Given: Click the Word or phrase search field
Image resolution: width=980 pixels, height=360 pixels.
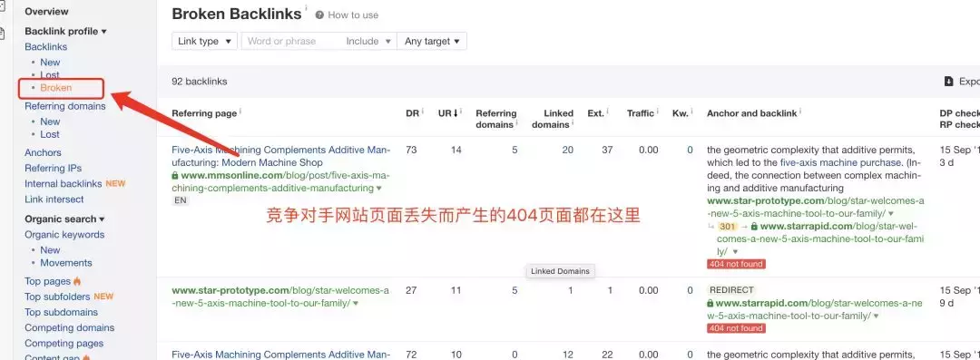Looking at the screenshot, I should pyautogui.click(x=290, y=41).
